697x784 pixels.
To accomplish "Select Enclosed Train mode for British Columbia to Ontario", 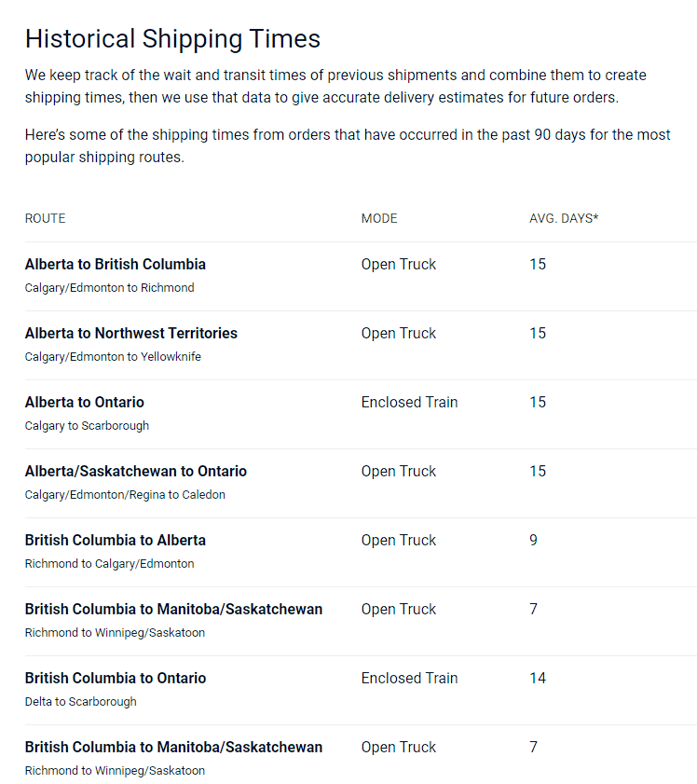I will coord(409,678).
